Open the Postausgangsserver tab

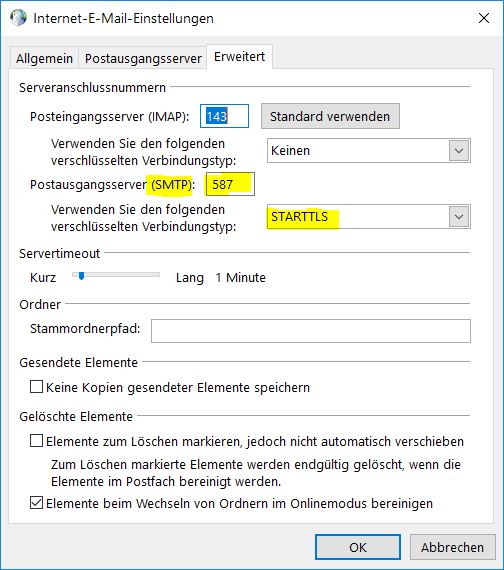[x=143, y=58]
